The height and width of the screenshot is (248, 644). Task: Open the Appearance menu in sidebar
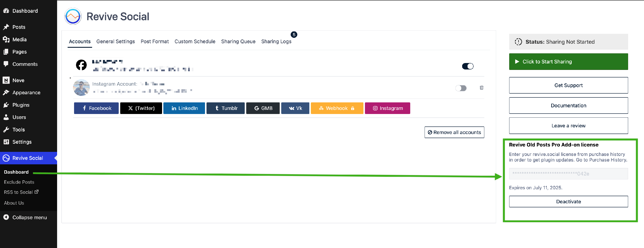pos(26,93)
